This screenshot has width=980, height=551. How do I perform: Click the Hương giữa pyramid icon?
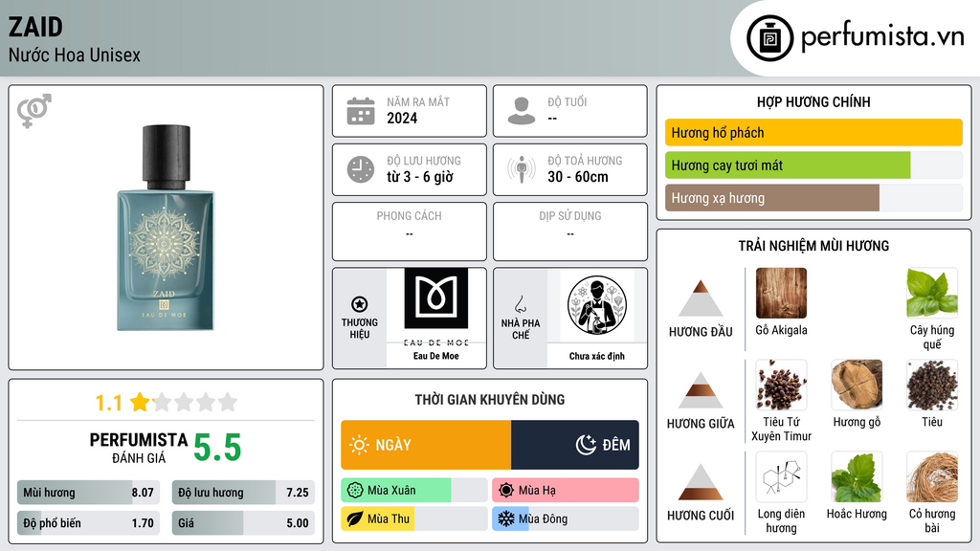tap(701, 390)
